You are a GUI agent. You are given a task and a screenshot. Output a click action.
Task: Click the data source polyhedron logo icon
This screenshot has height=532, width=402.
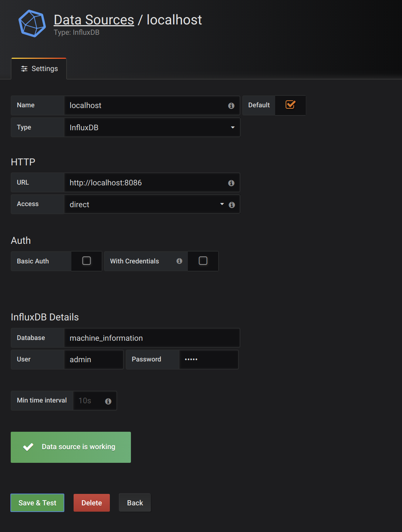(32, 24)
